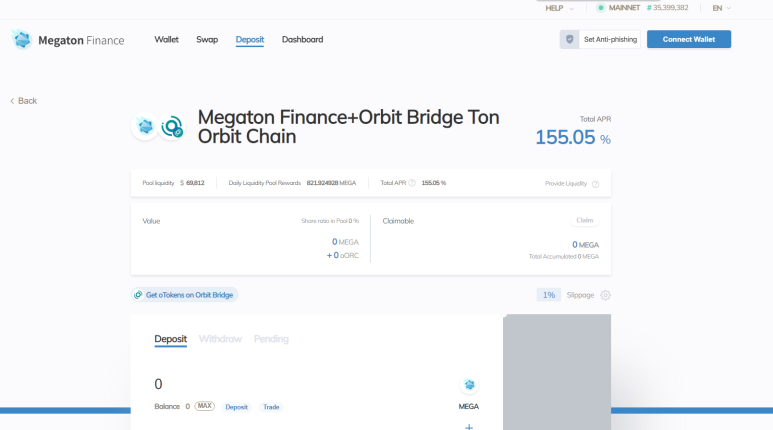The height and width of the screenshot is (430, 773).
Task: Switch to the Deposit tab in the panel
Action: pos(171,339)
